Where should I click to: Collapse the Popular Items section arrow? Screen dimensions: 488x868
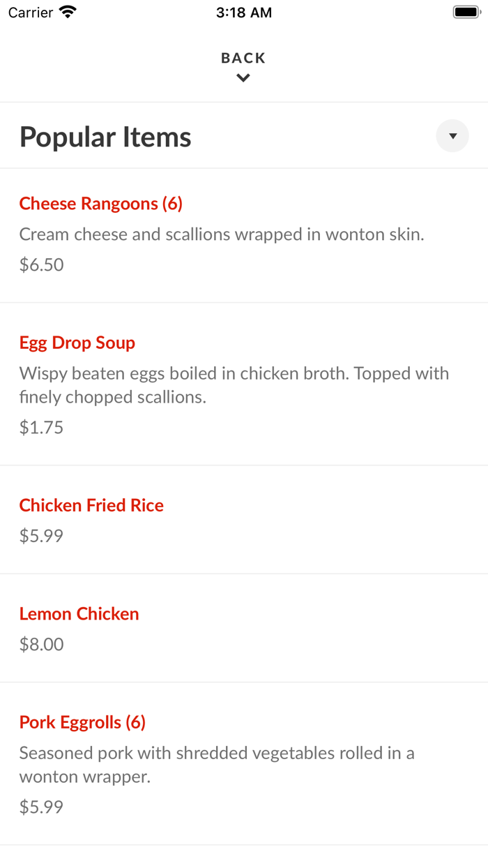(452, 136)
